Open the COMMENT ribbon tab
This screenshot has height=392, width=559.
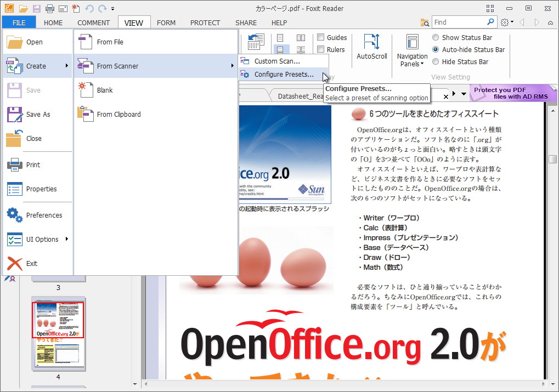coord(94,22)
